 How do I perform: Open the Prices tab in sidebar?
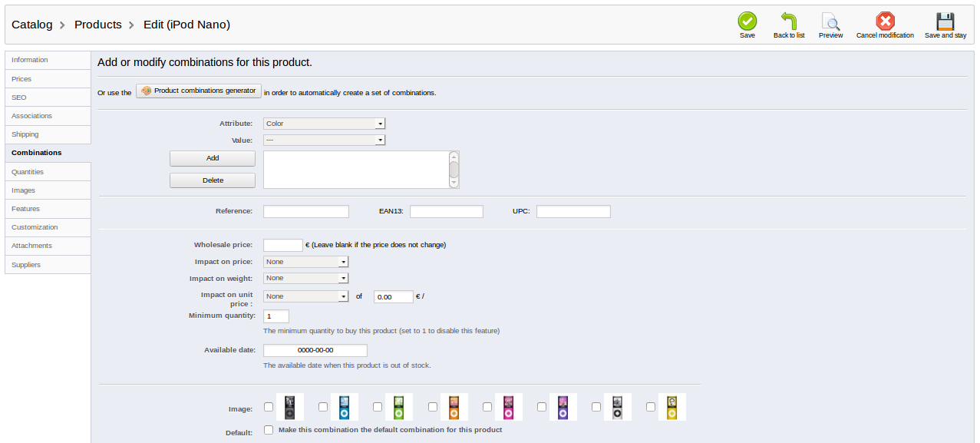[x=48, y=79]
